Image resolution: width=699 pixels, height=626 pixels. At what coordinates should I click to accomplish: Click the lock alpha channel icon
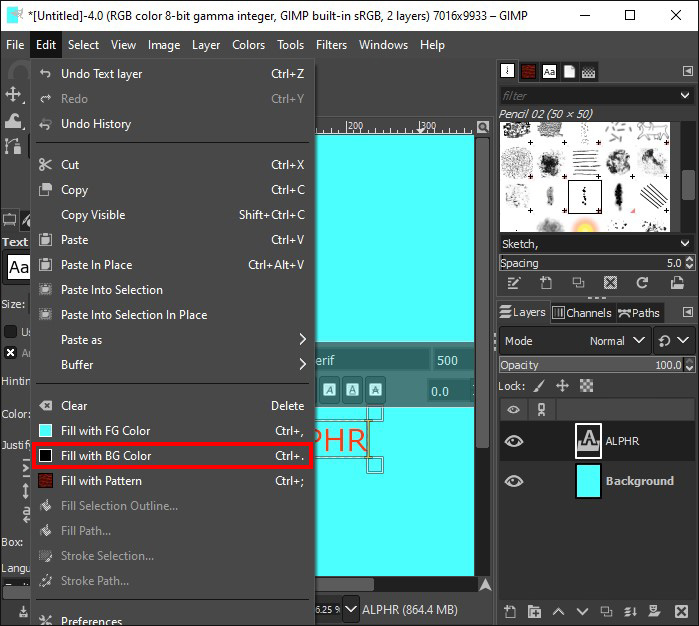pyautogui.click(x=587, y=385)
